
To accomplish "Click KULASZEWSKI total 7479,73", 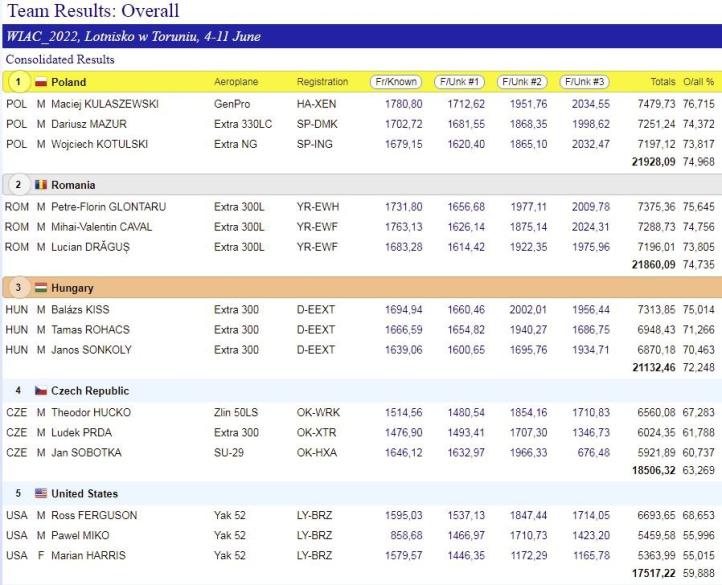I will click(656, 104).
